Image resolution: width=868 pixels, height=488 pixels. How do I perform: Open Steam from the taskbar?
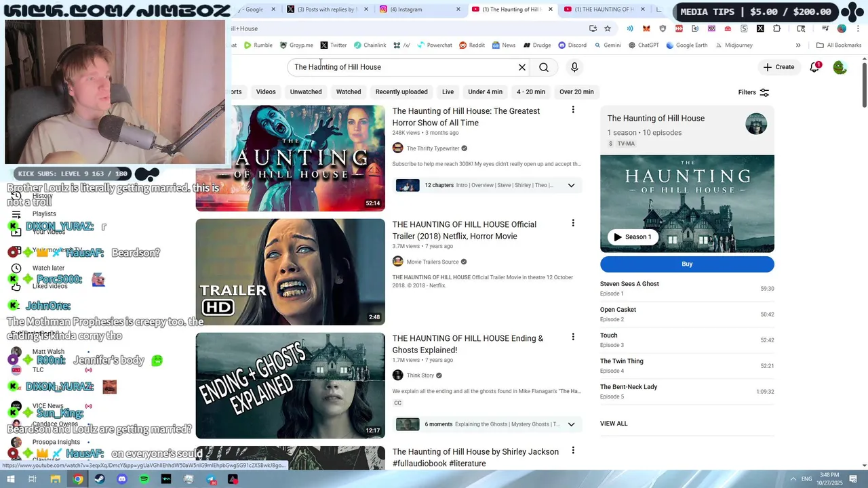pyautogui.click(x=100, y=479)
